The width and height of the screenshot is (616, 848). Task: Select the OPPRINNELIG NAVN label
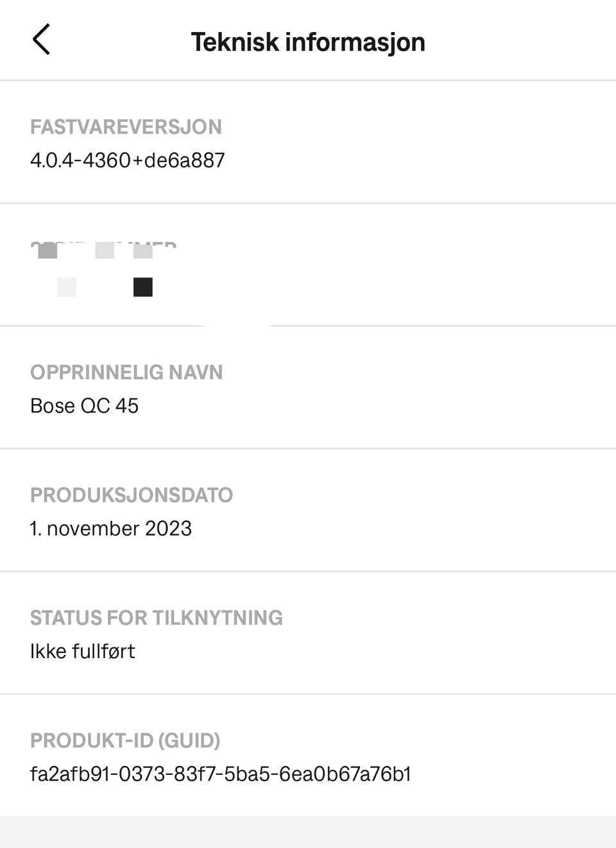(x=126, y=373)
